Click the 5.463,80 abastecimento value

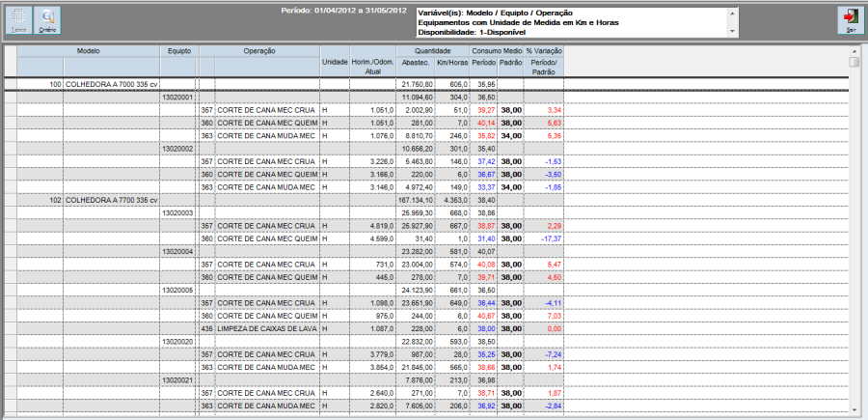pyautogui.click(x=415, y=161)
